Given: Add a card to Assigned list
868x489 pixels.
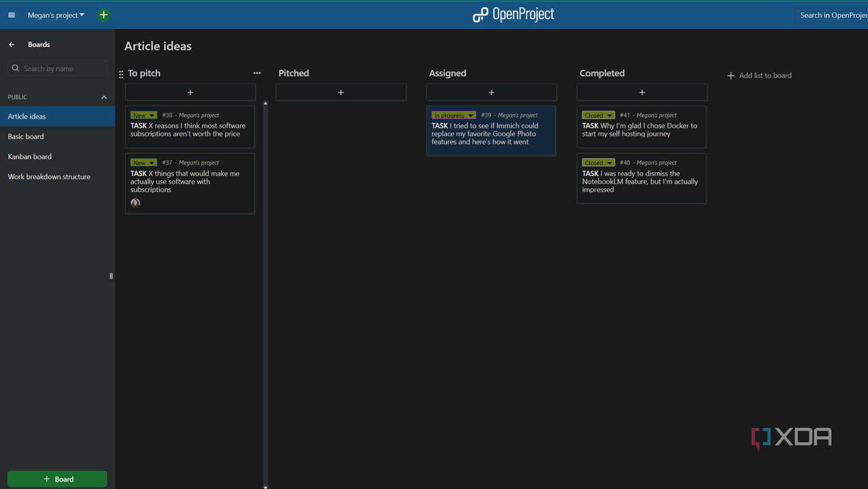Looking at the screenshot, I should 492,92.
